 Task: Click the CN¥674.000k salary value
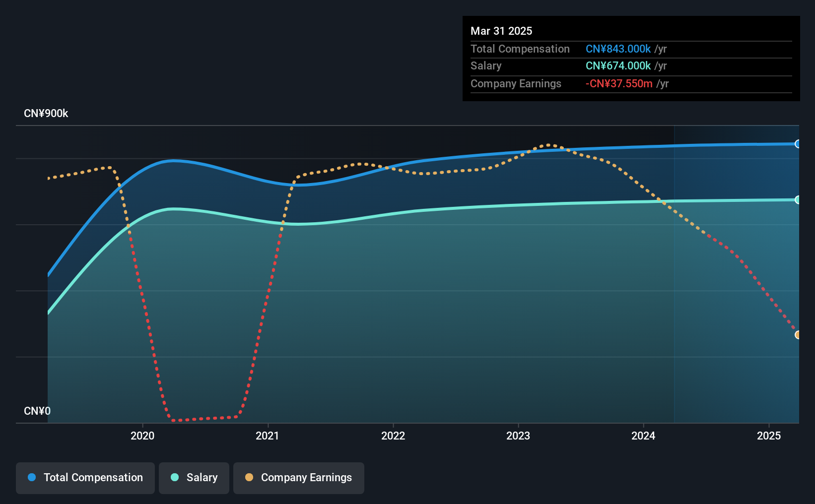click(x=618, y=66)
